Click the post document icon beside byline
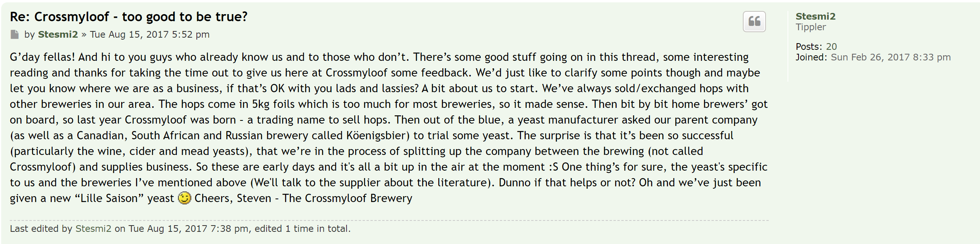Image resolution: width=980 pixels, height=244 pixels. tap(15, 35)
